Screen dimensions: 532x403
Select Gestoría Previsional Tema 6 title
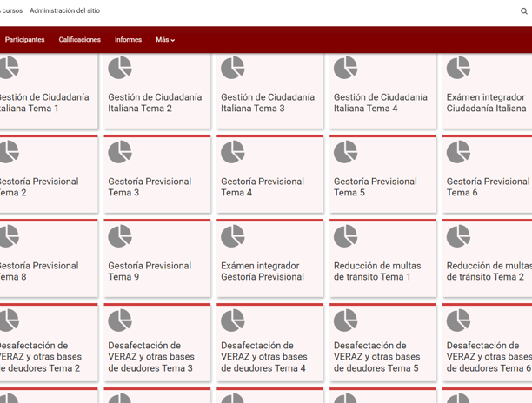(489, 187)
